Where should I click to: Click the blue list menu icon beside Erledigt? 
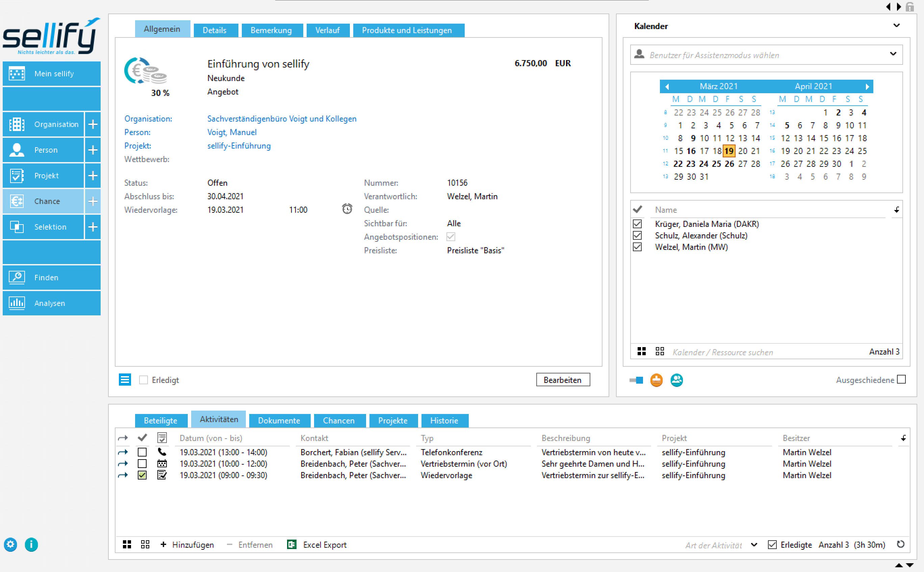coord(125,380)
